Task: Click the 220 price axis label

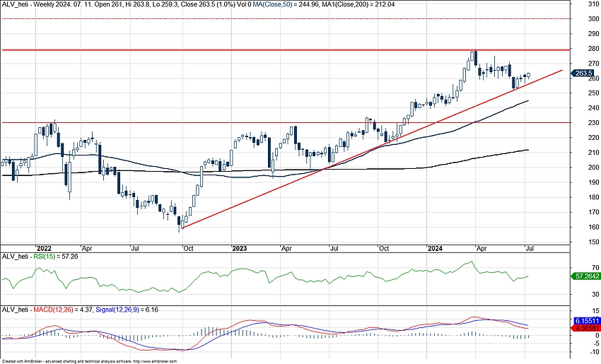Action: coord(593,138)
